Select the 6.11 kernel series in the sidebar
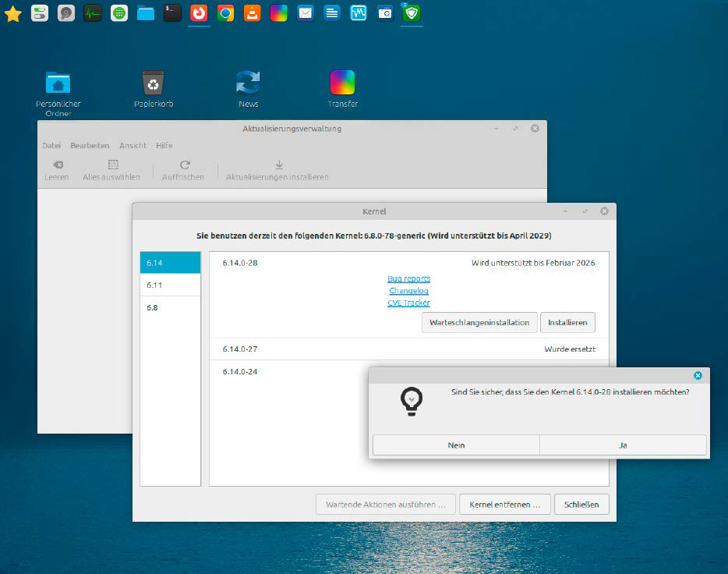Screen dimensions: 728x574 pyautogui.click(x=170, y=285)
